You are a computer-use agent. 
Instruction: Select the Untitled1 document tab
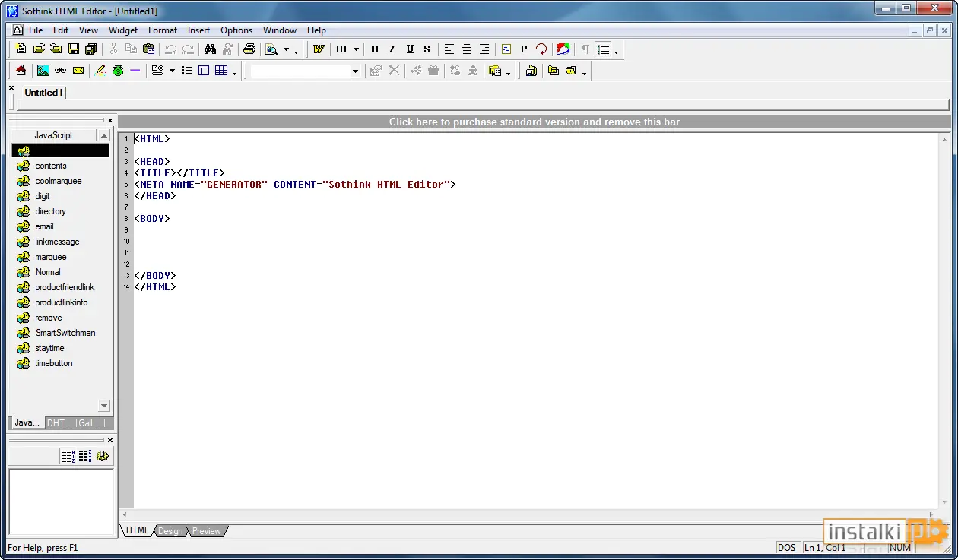tap(43, 93)
